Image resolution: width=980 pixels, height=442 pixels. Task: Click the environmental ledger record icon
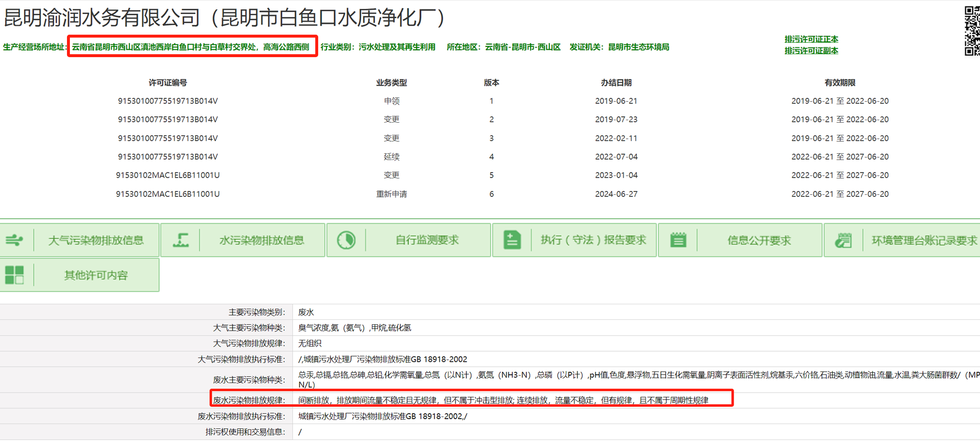pyautogui.click(x=844, y=240)
